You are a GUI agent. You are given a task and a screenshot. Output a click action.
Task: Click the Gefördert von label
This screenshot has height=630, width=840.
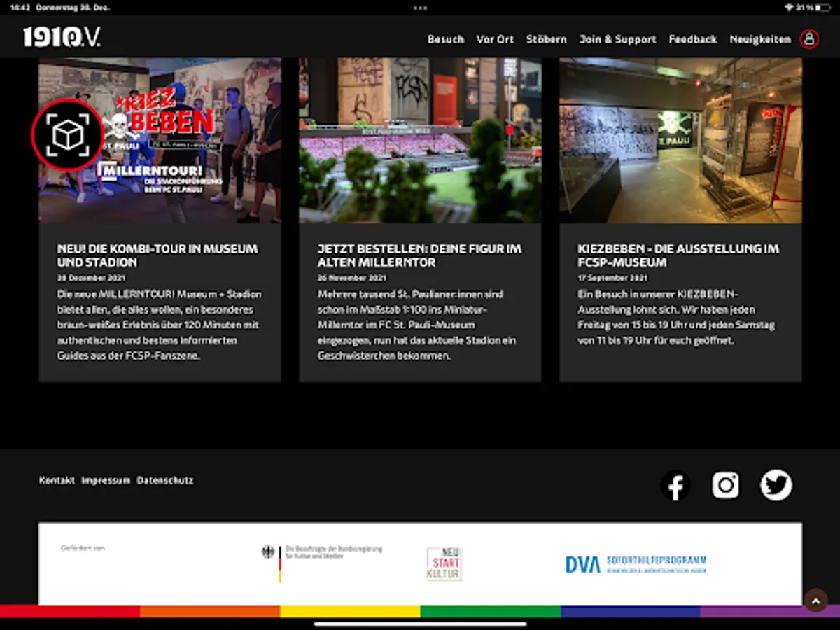pos(83,548)
